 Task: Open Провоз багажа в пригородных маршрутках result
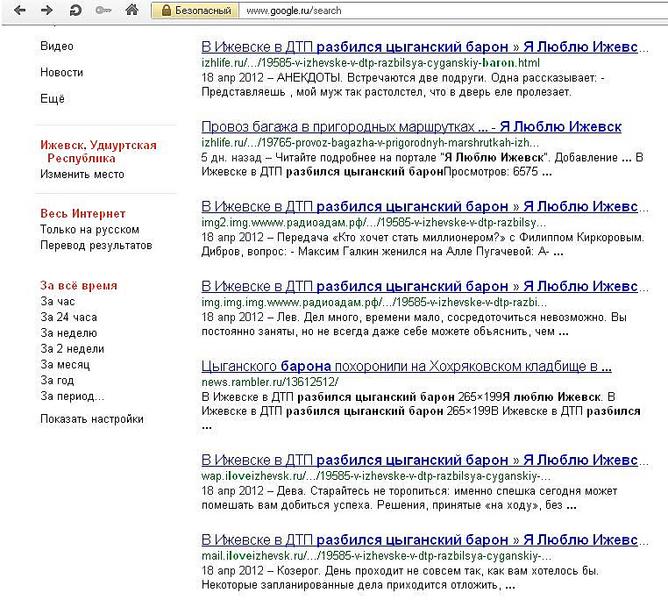click(411, 127)
